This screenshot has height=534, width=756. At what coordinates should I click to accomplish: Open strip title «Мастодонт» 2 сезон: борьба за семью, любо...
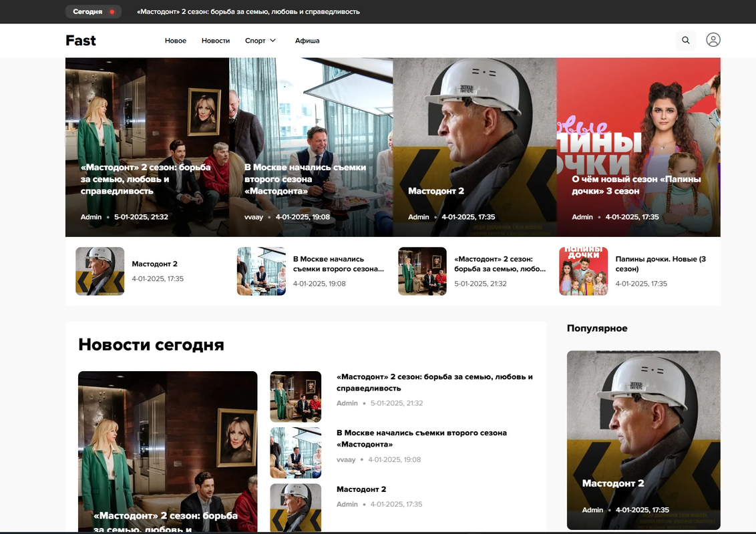(x=500, y=264)
